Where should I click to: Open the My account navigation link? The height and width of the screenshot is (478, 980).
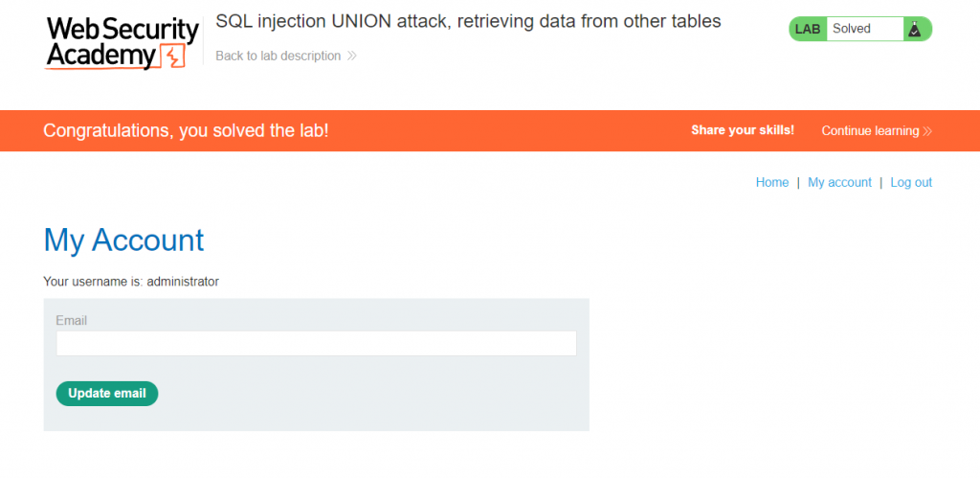839,182
